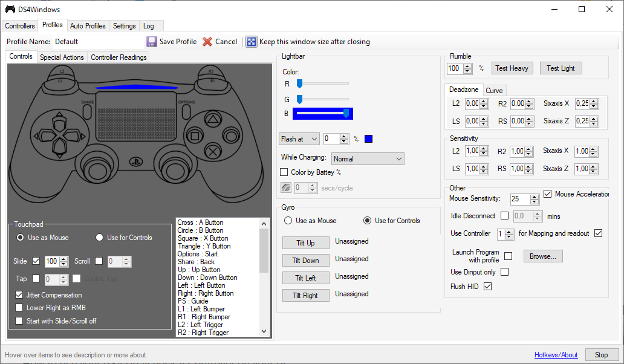Click the keep window size icon
Image resolution: width=624 pixels, height=364 pixels.
pyautogui.click(x=251, y=42)
